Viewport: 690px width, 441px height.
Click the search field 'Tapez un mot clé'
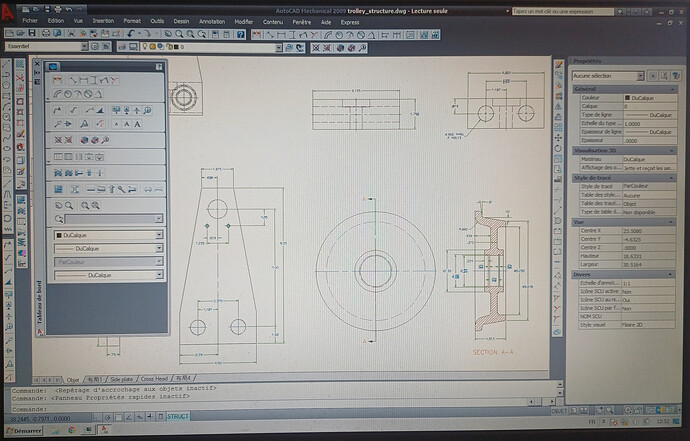(x=563, y=11)
